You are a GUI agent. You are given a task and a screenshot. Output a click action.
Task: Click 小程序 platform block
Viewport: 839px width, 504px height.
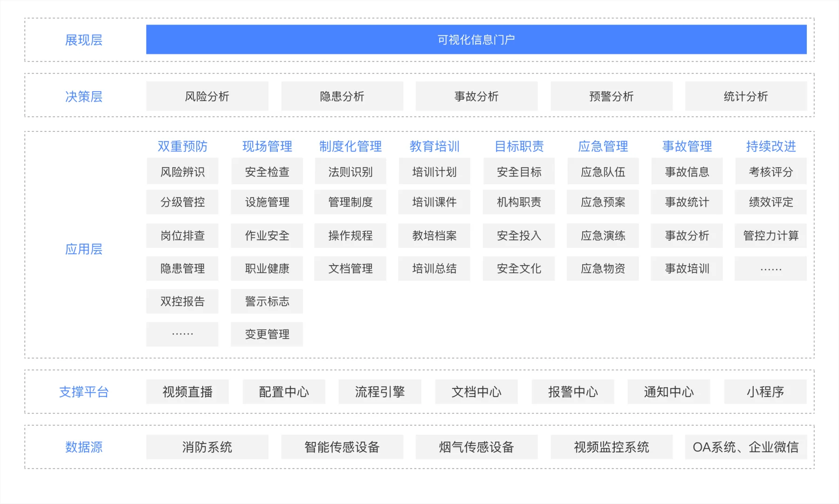tap(765, 392)
